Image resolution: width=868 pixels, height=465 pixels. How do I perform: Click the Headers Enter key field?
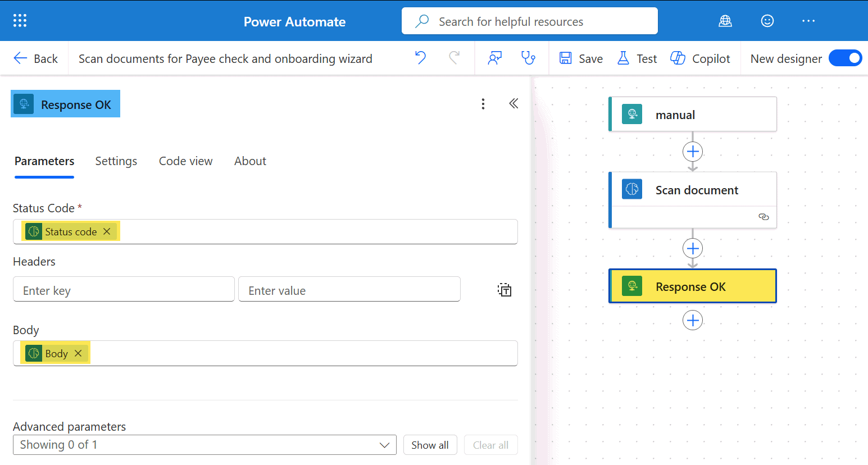[124, 289]
